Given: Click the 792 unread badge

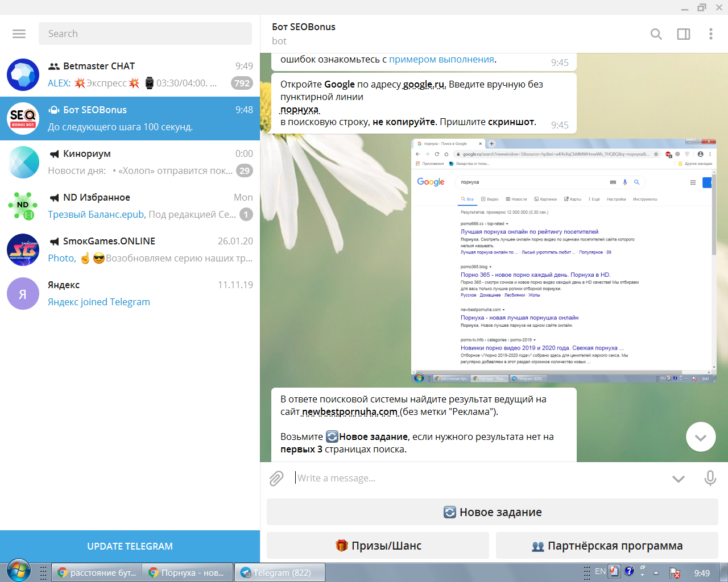Looking at the screenshot, I should pyautogui.click(x=242, y=83).
